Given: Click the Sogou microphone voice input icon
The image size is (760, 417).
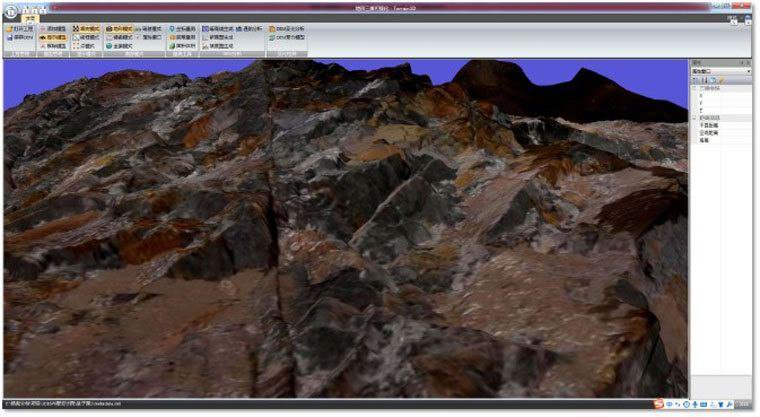Looking at the screenshot, I should tap(695, 404).
